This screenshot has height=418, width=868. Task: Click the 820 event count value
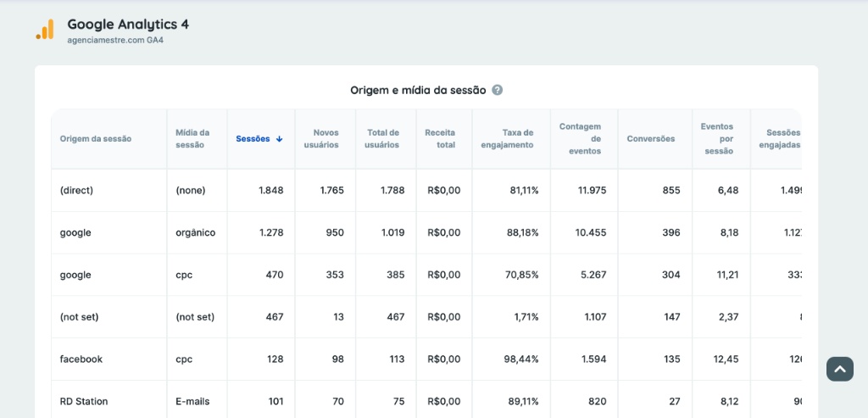598,401
